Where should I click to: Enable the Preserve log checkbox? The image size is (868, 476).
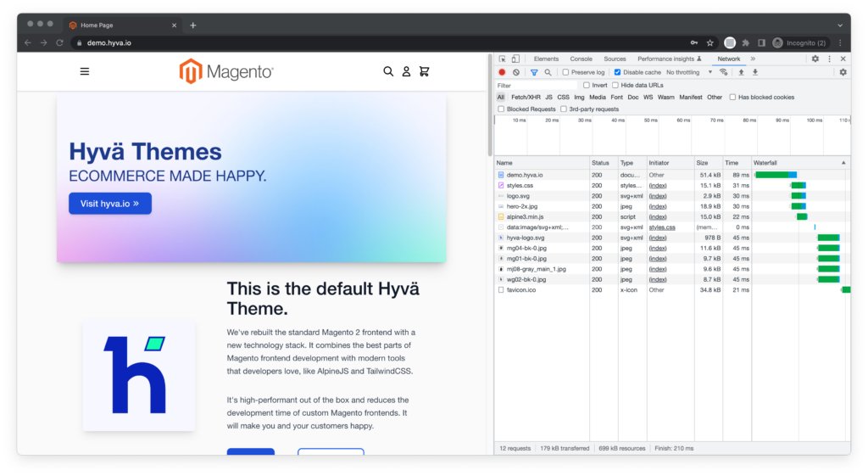(565, 72)
